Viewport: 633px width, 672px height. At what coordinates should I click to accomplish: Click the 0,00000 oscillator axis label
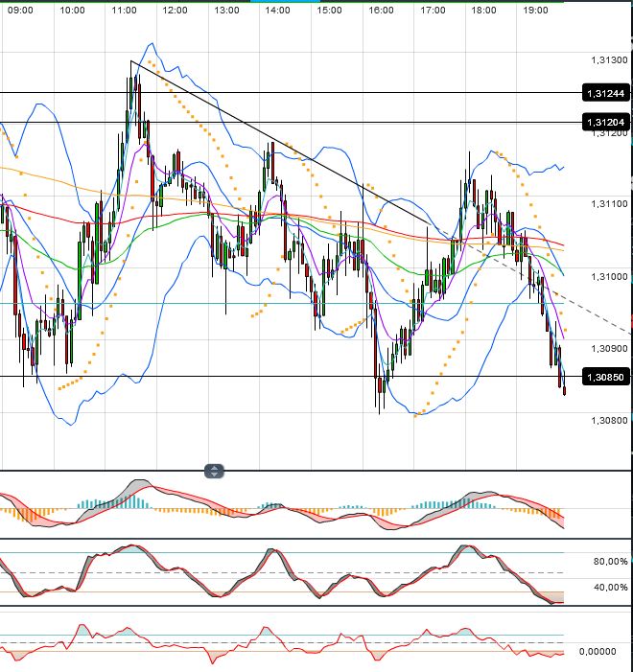pos(598,652)
